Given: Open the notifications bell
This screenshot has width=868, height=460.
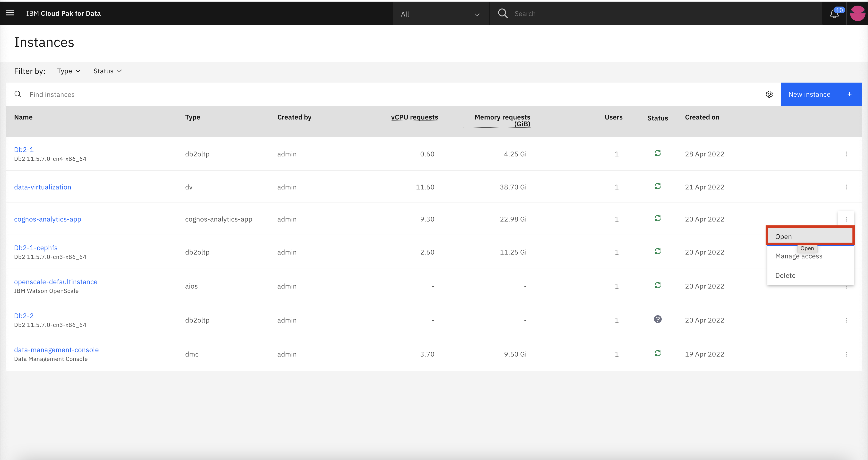Looking at the screenshot, I should tap(834, 13).
